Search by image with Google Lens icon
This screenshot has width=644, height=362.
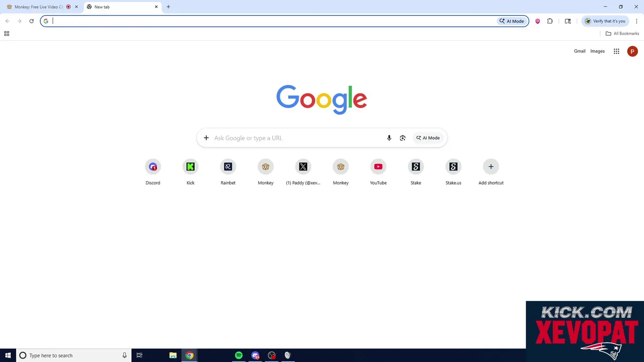pos(403,138)
